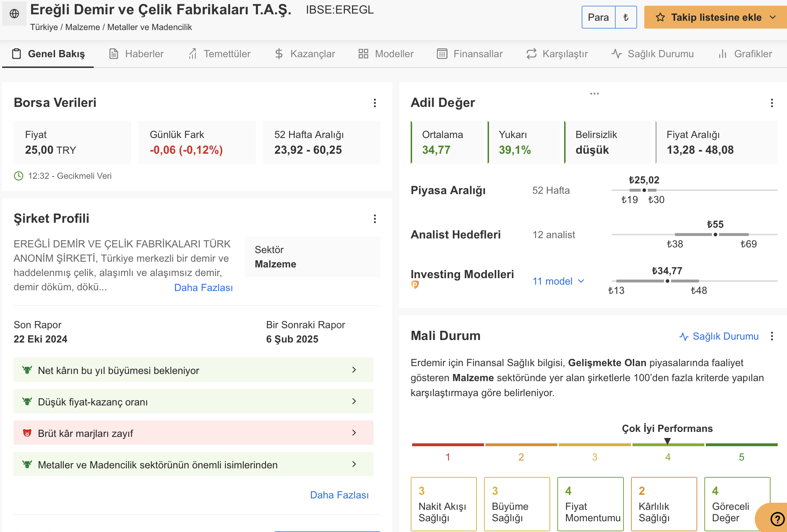Switch to the Temettüler tab
787x532 pixels.
pos(220,54)
